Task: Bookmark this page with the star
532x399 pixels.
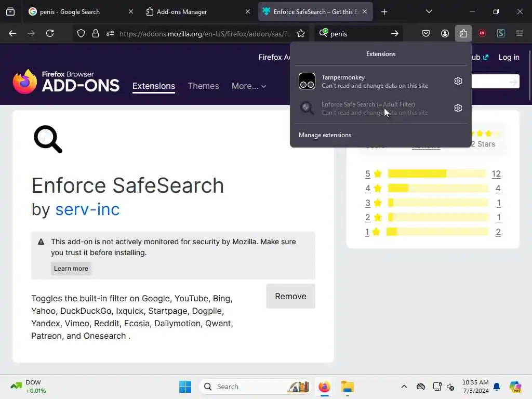Action: tap(301, 33)
